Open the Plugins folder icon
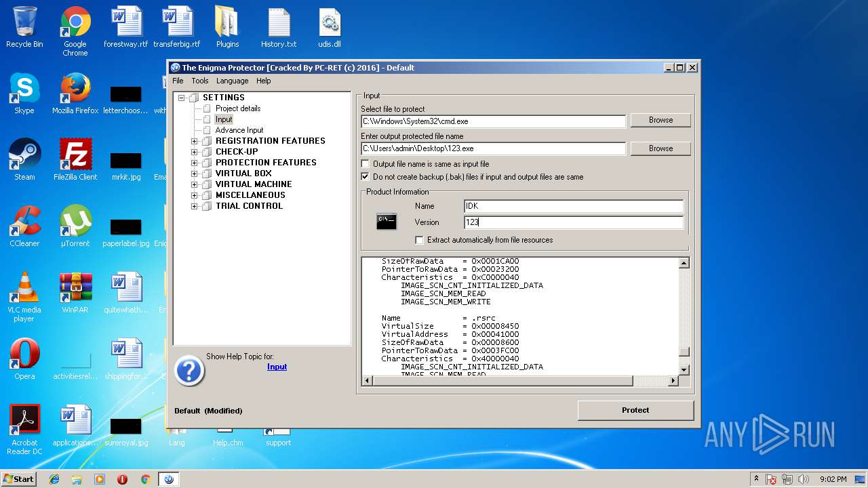Image resolution: width=868 pixels, height=488 pixels. (x=227, y=27)
